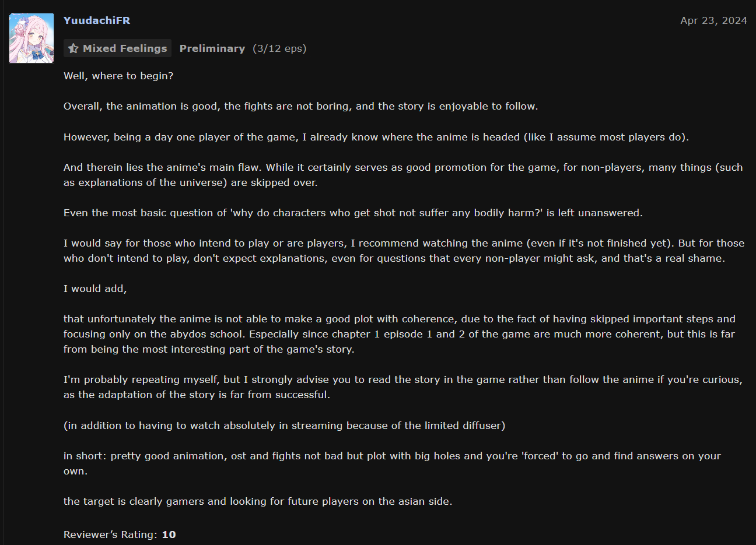Click the paragraph starting "However, being a day one"
Image resolution: width=756 pixels, height=545 pixels.
click(x=376, y=137)
